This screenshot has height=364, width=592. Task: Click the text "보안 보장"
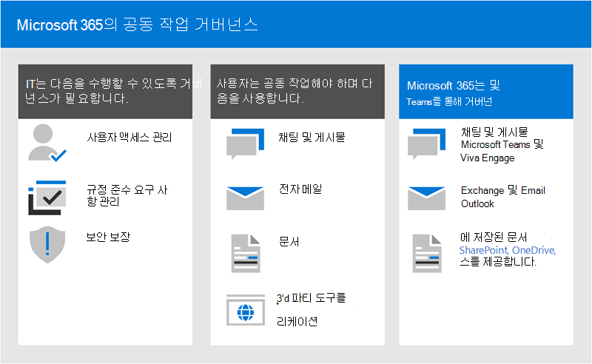click(x=108, y=237)
